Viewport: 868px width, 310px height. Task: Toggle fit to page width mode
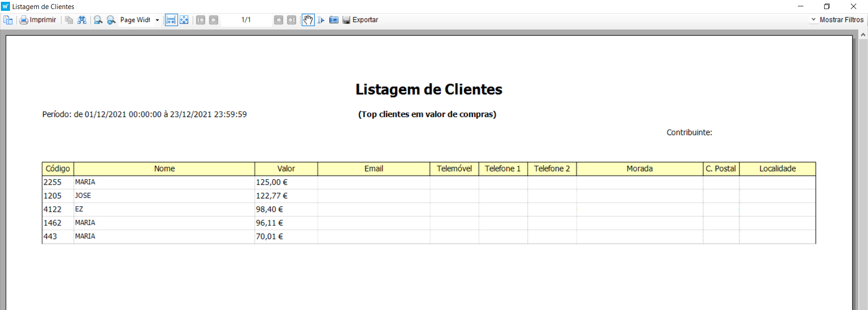(171, 20)
